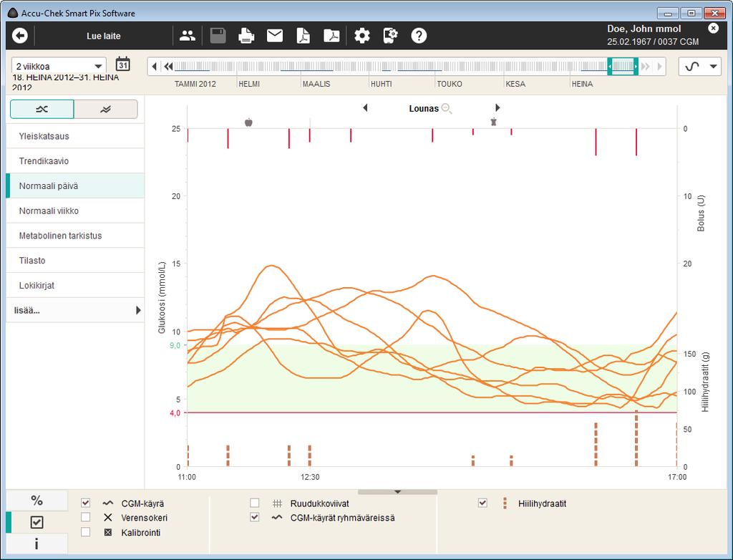
Task: Open Tilasto view
Action: pos(74,260)
